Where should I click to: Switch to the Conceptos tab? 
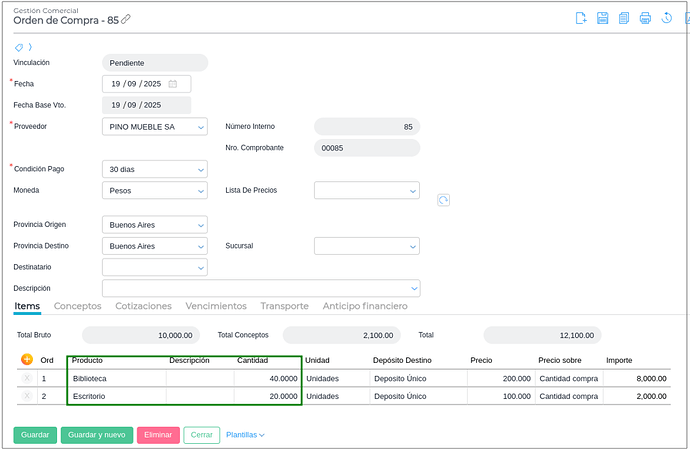pos(77,306)
